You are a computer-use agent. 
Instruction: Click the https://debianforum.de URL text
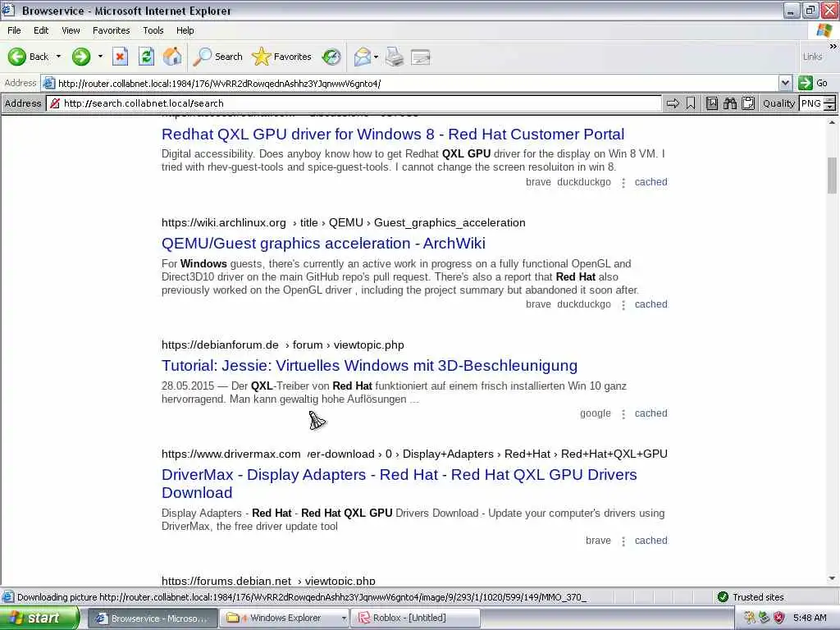[x=220, y=345]
